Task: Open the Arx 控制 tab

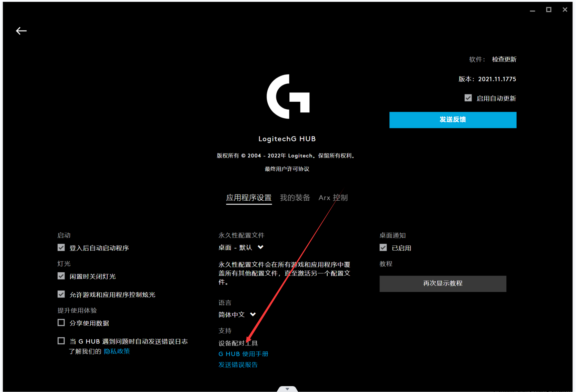Action: click(x=333, y=198)
